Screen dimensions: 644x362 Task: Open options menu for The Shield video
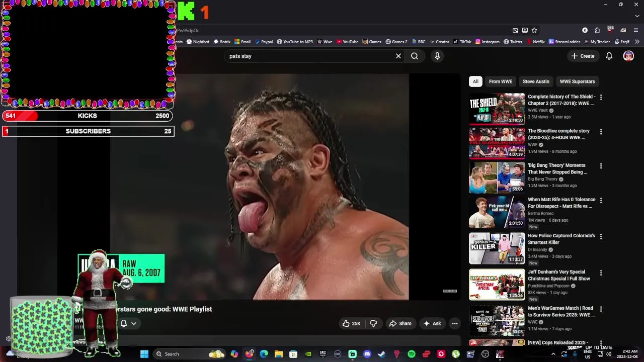tap(601, 98)
